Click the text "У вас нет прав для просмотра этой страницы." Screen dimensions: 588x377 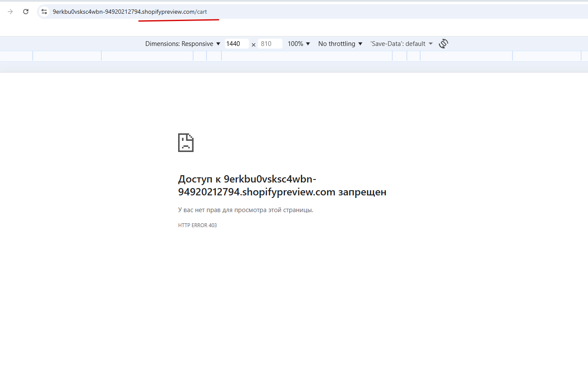pyautogui.click(x=246, y=210)
